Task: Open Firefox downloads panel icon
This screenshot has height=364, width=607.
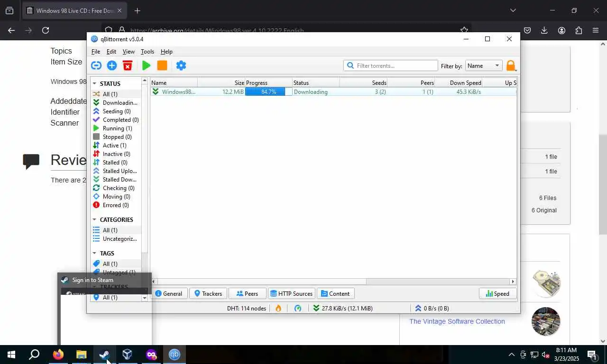Action: click(x=544, y=30)
